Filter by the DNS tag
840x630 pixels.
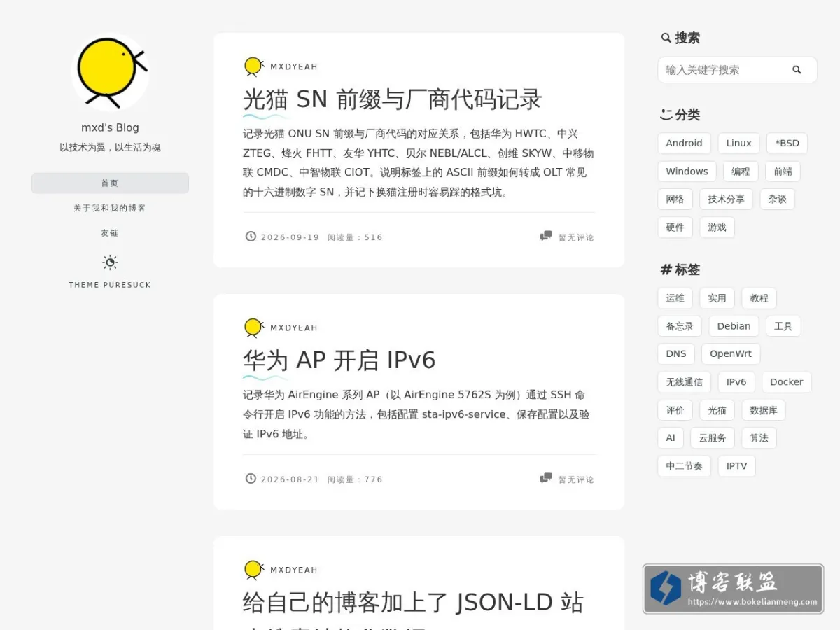pos(676,354)
